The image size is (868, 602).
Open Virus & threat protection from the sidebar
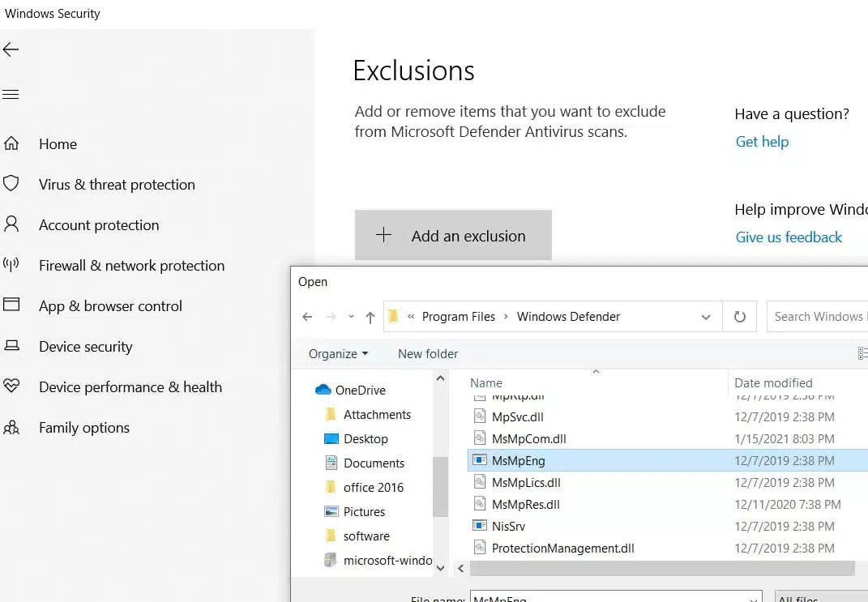pos(117,184)
